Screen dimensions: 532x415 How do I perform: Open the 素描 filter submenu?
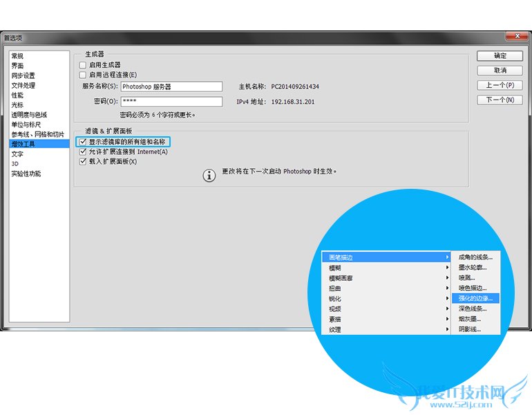point(386,320)
